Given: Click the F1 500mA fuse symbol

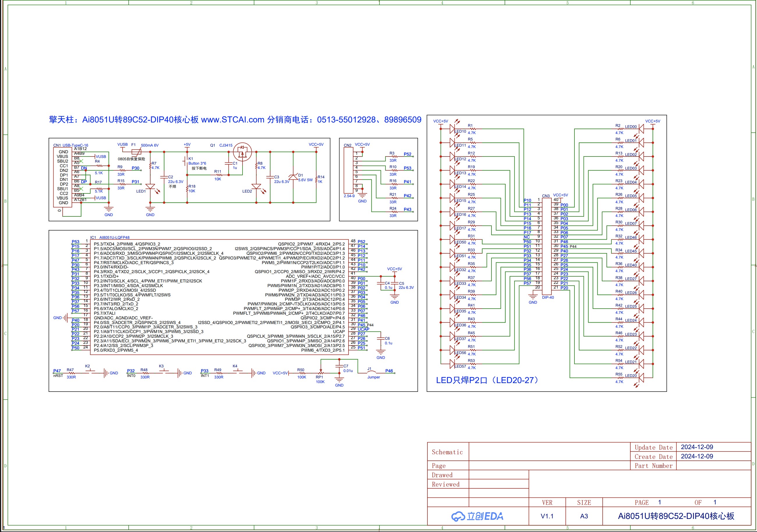Looking at the screenshot, I should point(136,152).
